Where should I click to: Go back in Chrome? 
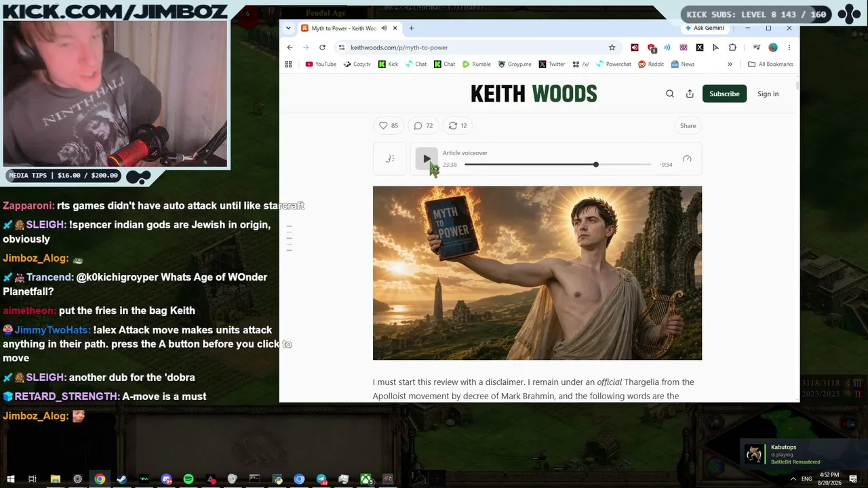tap(290, 47)
